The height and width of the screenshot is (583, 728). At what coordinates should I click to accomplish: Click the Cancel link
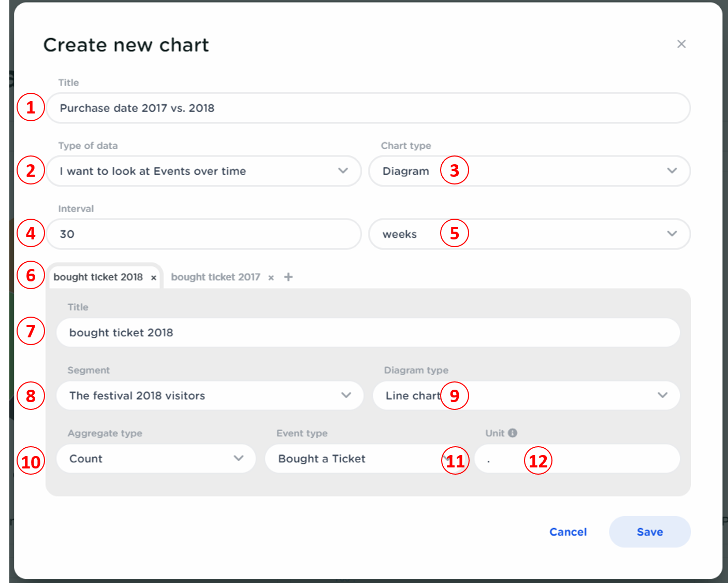(x=568, y=532)
